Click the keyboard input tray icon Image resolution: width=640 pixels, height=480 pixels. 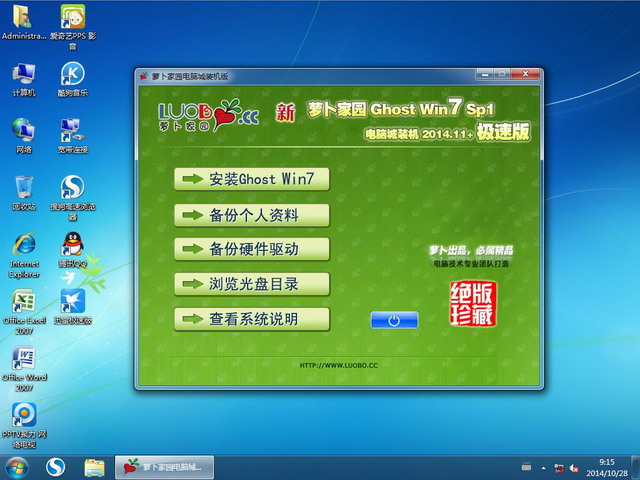point(527,466)
